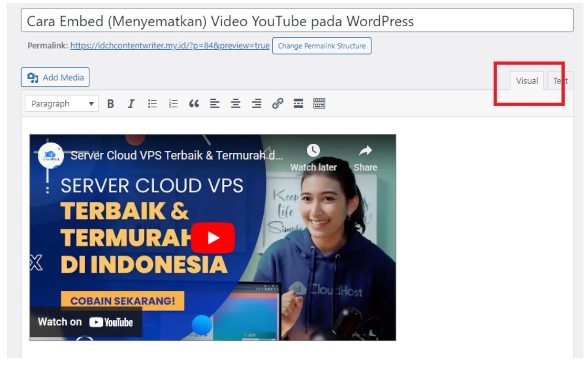Insert a bulleted list
The width and height of the screenshot is (588, 365).
152,104
